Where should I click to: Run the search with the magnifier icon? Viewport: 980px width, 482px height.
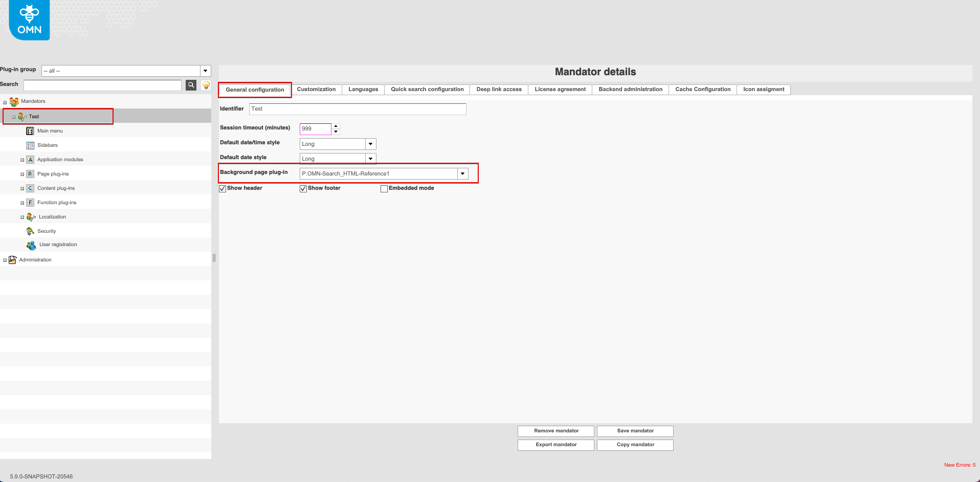coord(191,85)
